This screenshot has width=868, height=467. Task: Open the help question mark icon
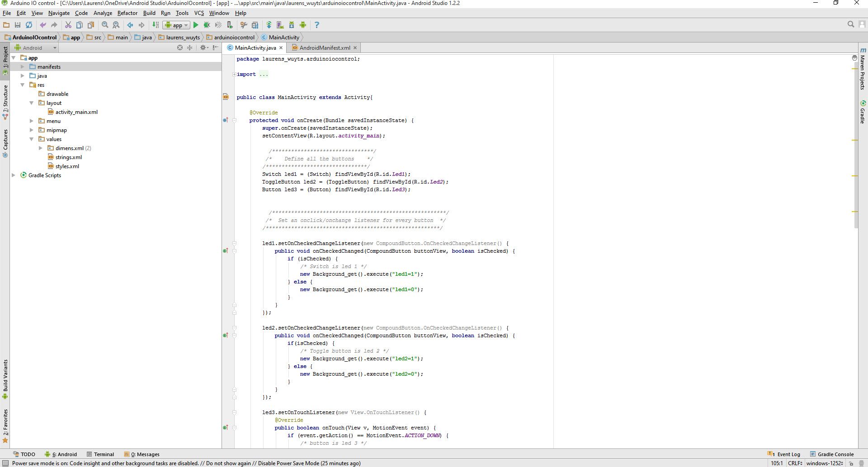click(316, 25)
